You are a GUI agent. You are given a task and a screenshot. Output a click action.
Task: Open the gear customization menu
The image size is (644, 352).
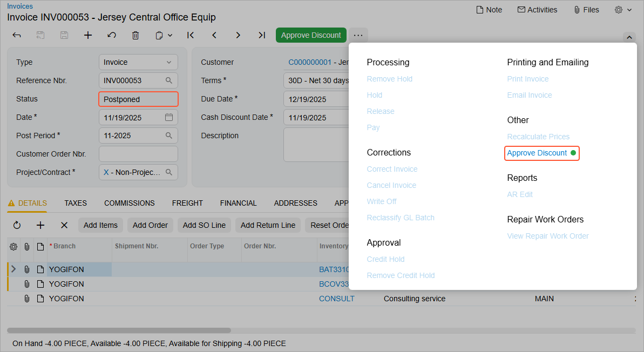pyautogui.click(x=623, y=10)
